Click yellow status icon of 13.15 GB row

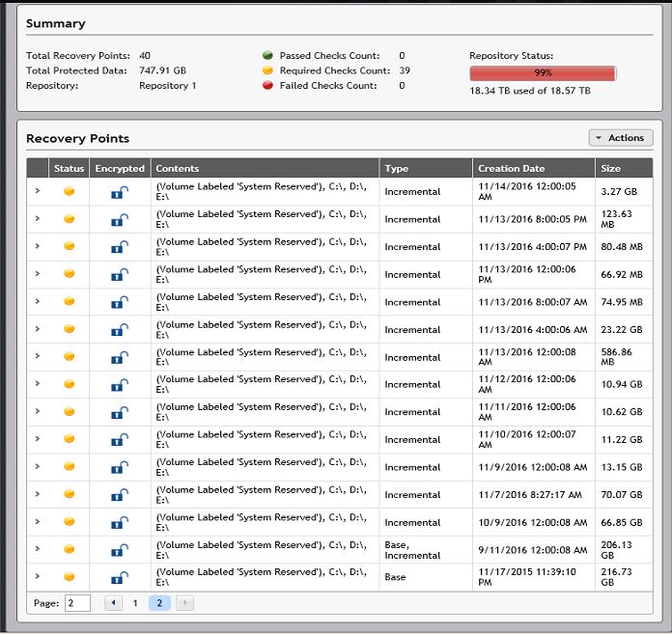[x=69, y=466]
